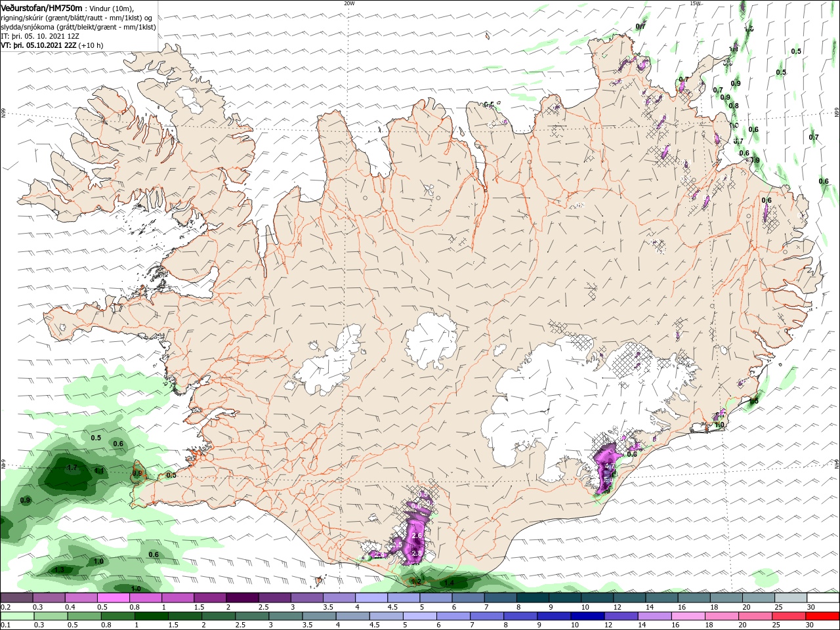Click the '1.2' rainfall value off south coast

[x=415, y=581]
